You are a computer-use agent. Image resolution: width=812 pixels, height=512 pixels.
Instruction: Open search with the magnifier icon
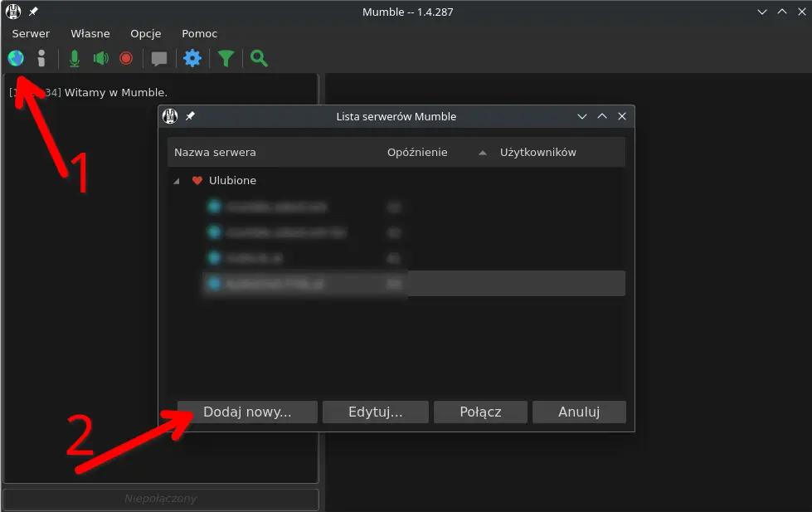(259, 58)
